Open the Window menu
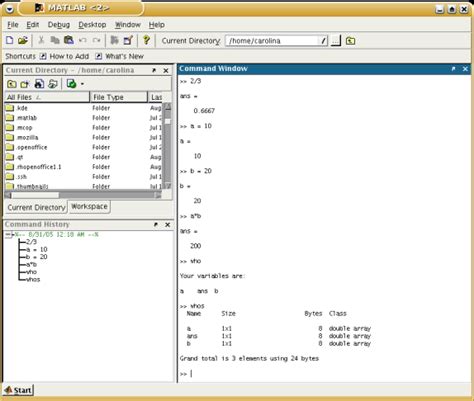This screenshot has height=401, width=474. click(x=128, y=25)
